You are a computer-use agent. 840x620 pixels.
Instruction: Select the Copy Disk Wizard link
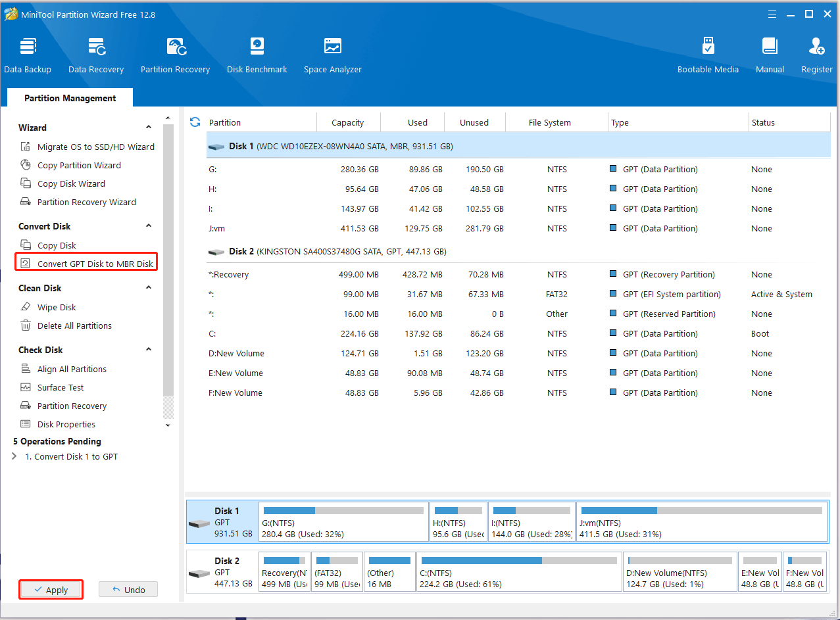pyautogui.click(x=71, y=183)
